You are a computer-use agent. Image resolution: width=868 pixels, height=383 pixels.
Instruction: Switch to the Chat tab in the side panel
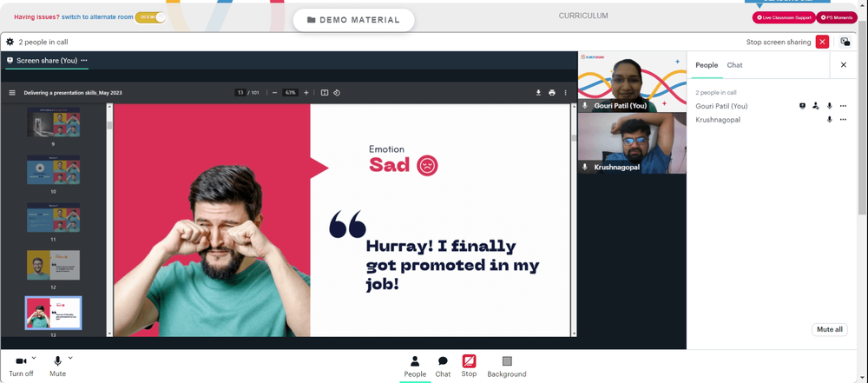pyautogui.click(x=734, y=65)
